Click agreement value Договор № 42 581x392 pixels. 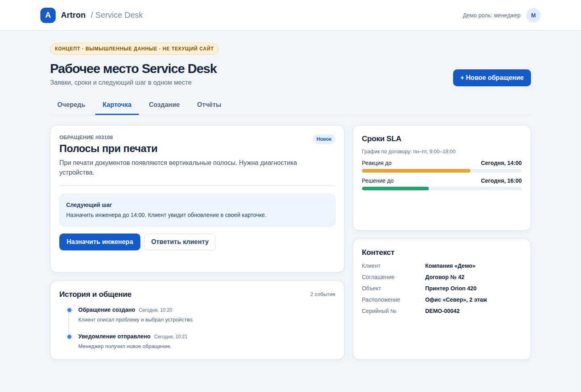pyautogui.click(x=445, y=277)
